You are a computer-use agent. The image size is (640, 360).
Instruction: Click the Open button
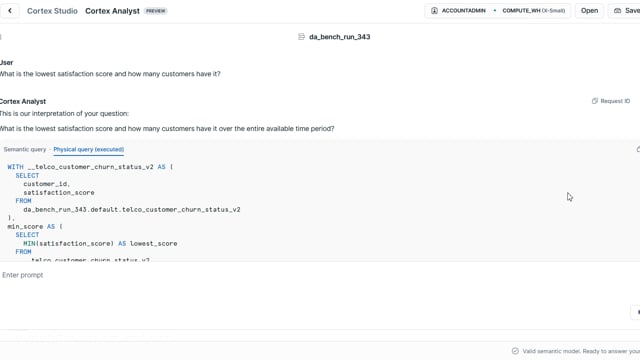click(589, 11)
